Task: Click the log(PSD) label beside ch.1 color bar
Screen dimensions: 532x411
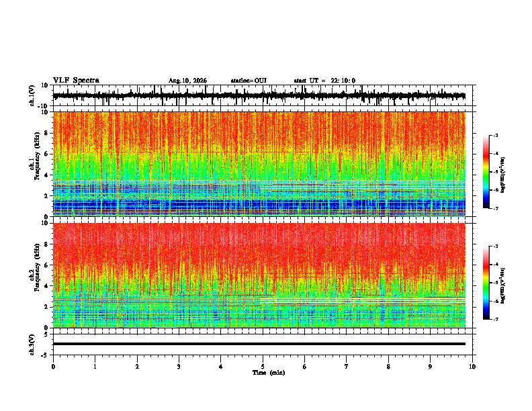Action: point(503,175)
